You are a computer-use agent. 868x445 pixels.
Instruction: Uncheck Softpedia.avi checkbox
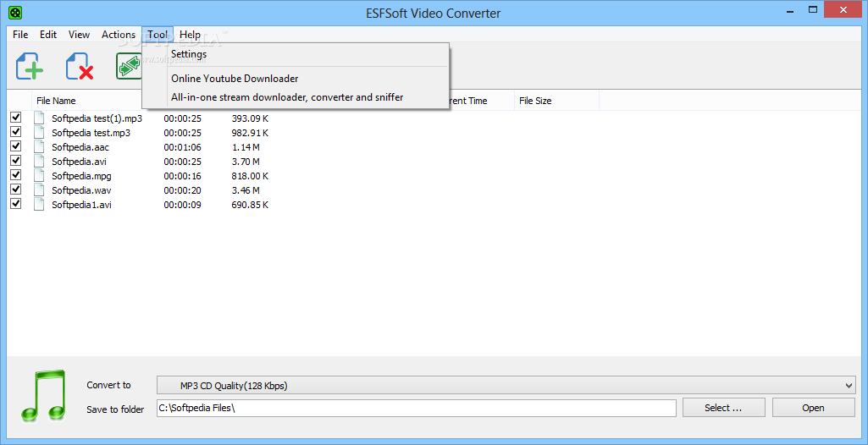pyautogui.click(x=16, y=160)
